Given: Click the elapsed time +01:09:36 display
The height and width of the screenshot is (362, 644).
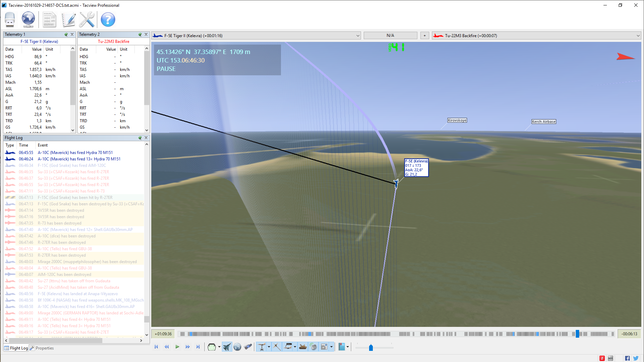Looking at the screenshot, I should (x=163, y=334).
